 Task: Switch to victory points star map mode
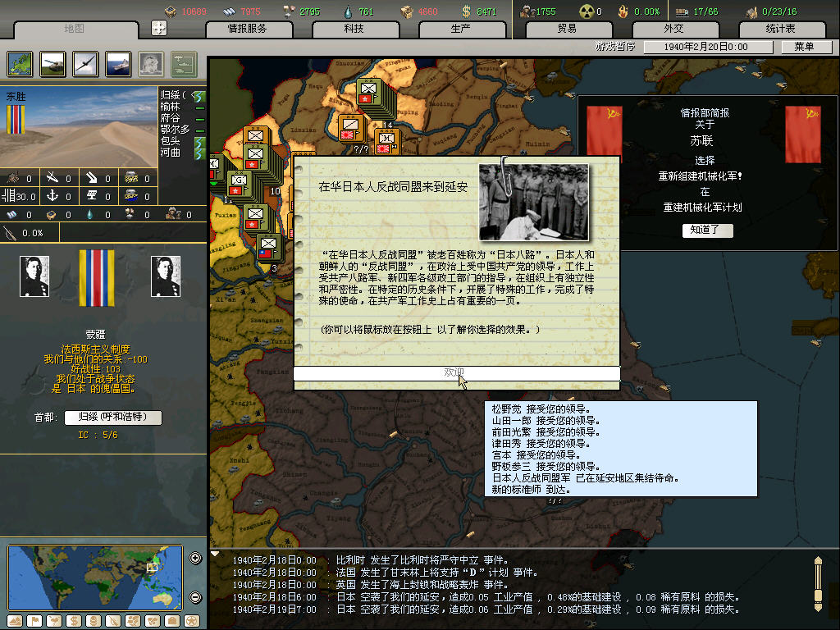[192, 621]
